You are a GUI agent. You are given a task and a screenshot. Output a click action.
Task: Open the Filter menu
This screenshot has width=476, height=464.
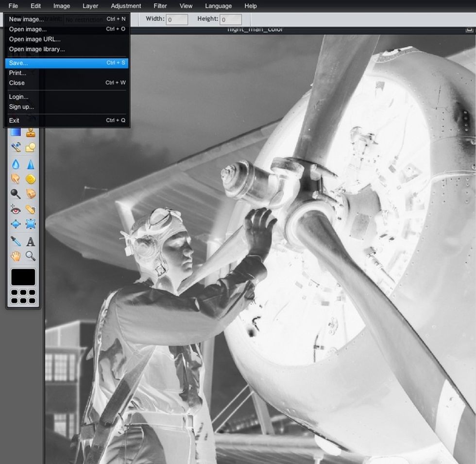point(160,6)
